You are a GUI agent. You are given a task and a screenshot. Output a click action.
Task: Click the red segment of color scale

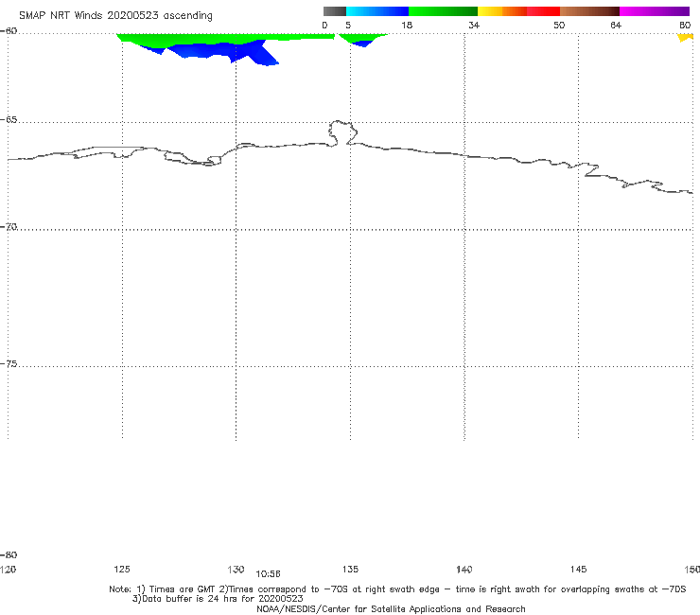pos(543,11)
